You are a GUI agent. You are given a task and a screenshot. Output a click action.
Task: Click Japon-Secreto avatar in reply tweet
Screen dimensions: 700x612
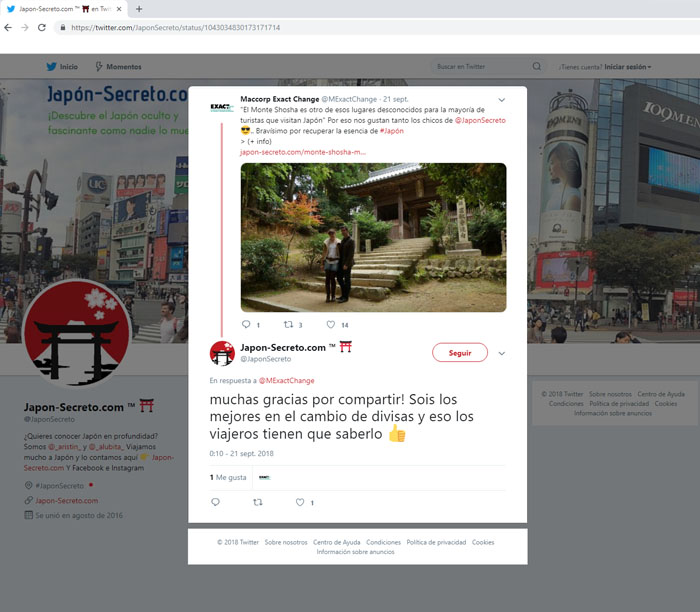pyautogui.click(x=222, y=353)
